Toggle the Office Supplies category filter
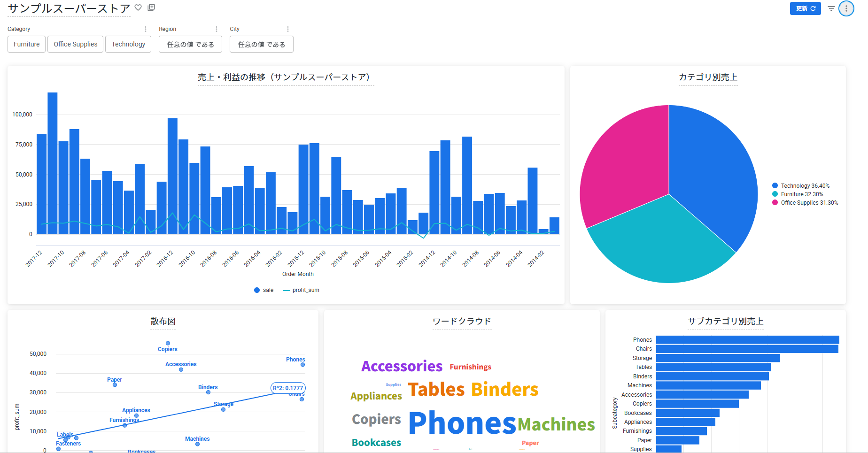Image resolution: width=868 pixels, height=453 pixels. [75, 44]
